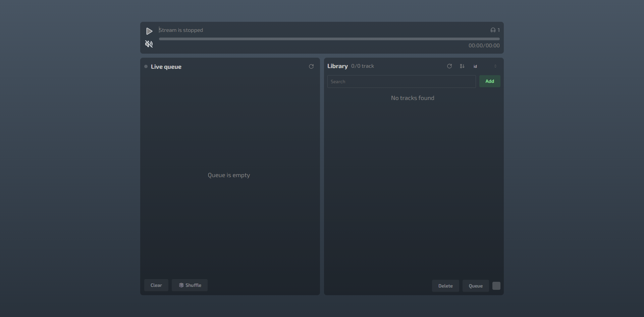Focus the Library Search field
644x317 pixels.
tap(401, 82)
